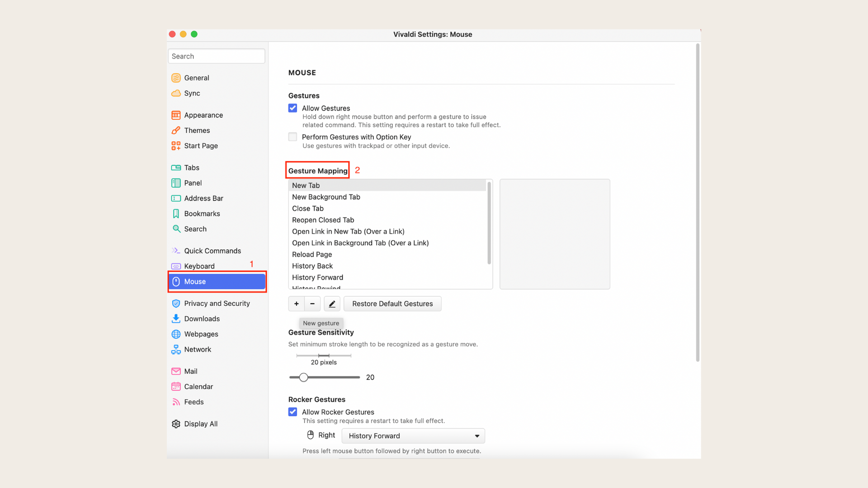
Task: Click the Feeds RSS icon
Action: click(x=176, y=402)
